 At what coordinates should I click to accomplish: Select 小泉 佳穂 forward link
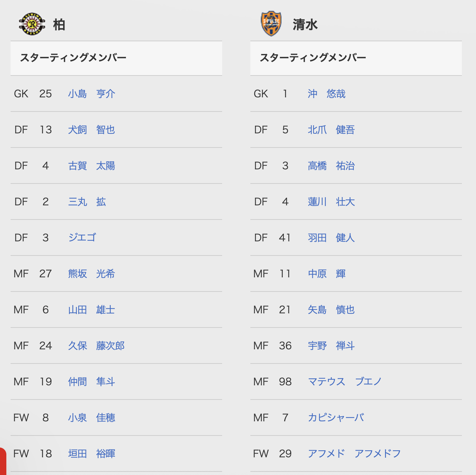[92, 418]
